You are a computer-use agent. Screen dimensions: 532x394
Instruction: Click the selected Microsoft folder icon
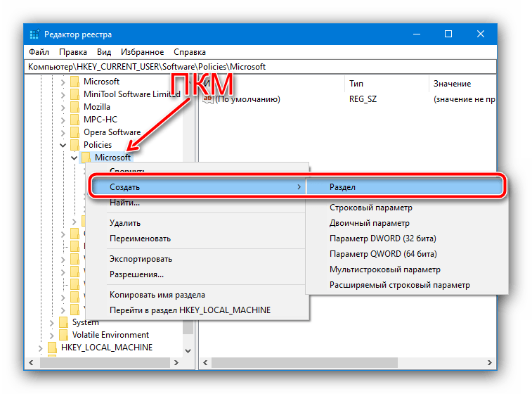point(86,158)
